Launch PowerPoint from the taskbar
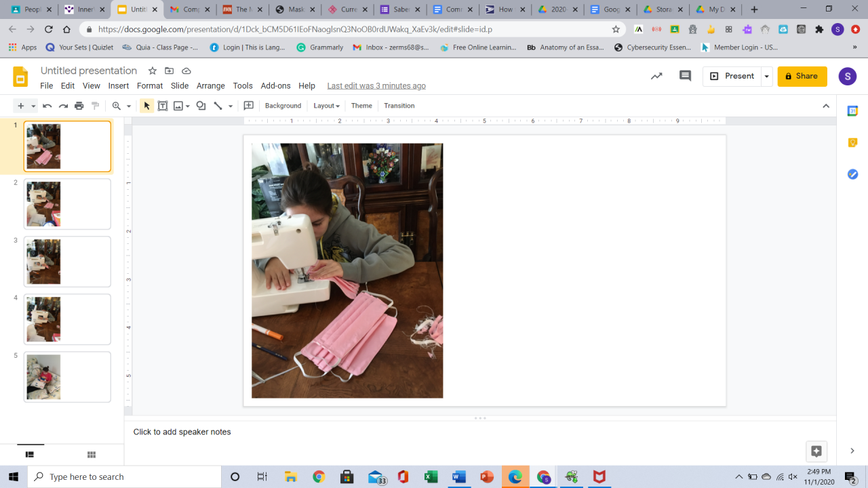Image resolution: width=868 pixels, height=488 pixels. 487,476
